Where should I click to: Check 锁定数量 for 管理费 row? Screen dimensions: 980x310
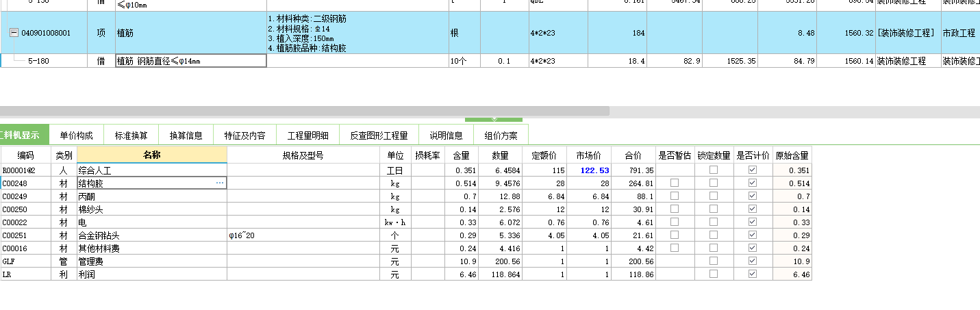point(714,261)
